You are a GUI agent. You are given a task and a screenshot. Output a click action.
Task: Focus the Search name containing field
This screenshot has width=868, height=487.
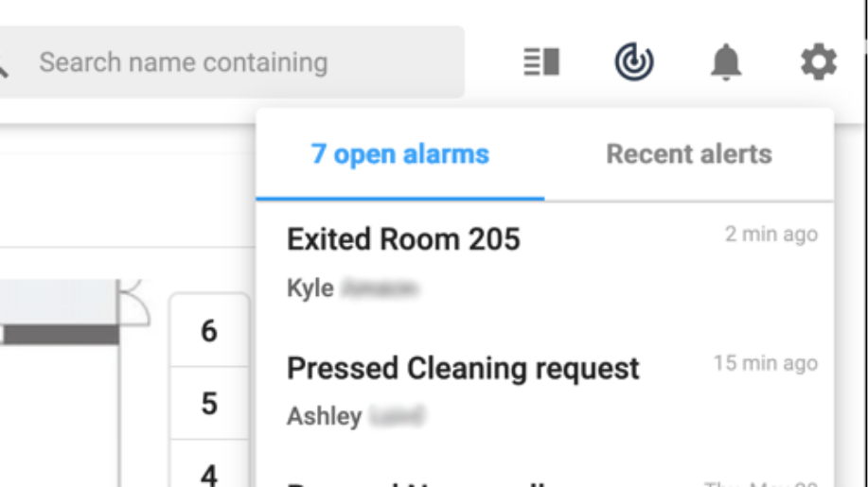231,61
